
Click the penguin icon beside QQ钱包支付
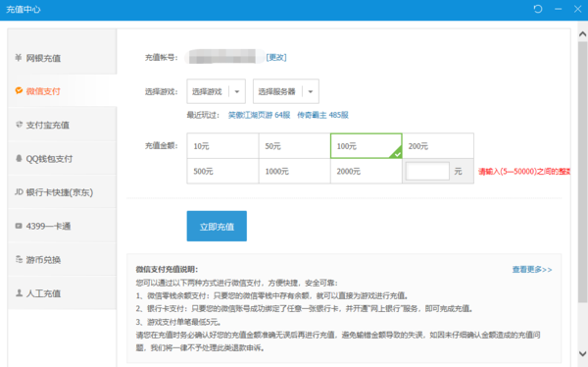point(19,159)
